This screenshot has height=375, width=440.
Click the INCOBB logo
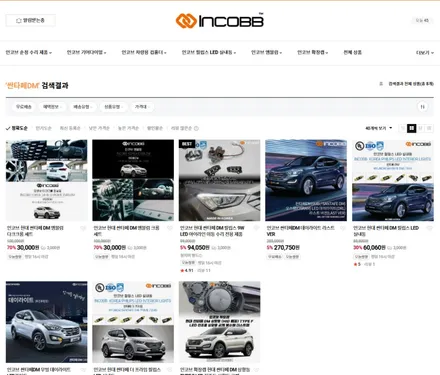point(220,21)
